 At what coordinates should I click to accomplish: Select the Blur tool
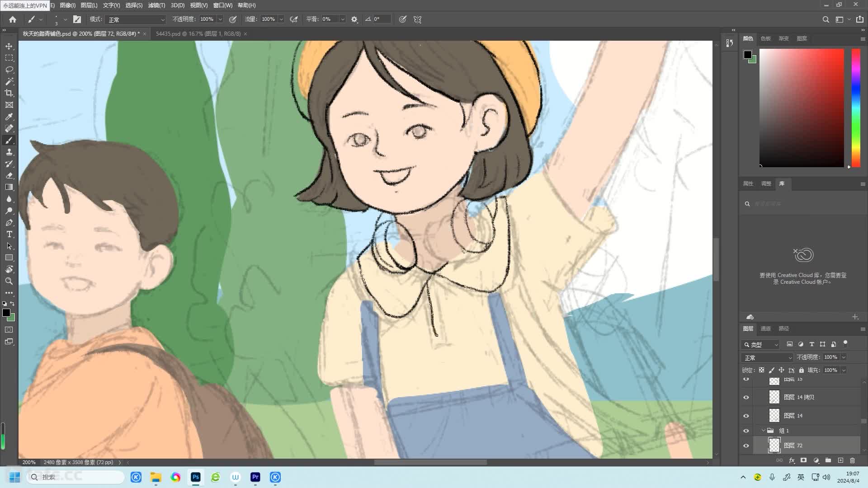point(9,199)
